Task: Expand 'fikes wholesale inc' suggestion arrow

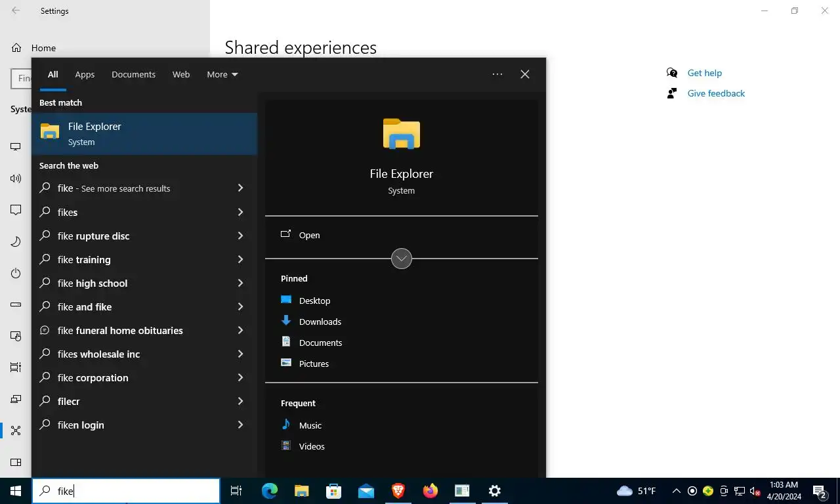Action: pos(240,354)
